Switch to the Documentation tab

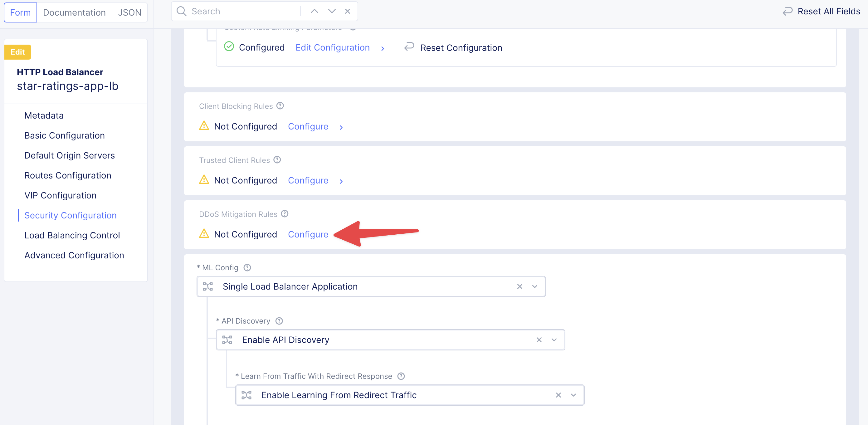[x=74, y=12]
